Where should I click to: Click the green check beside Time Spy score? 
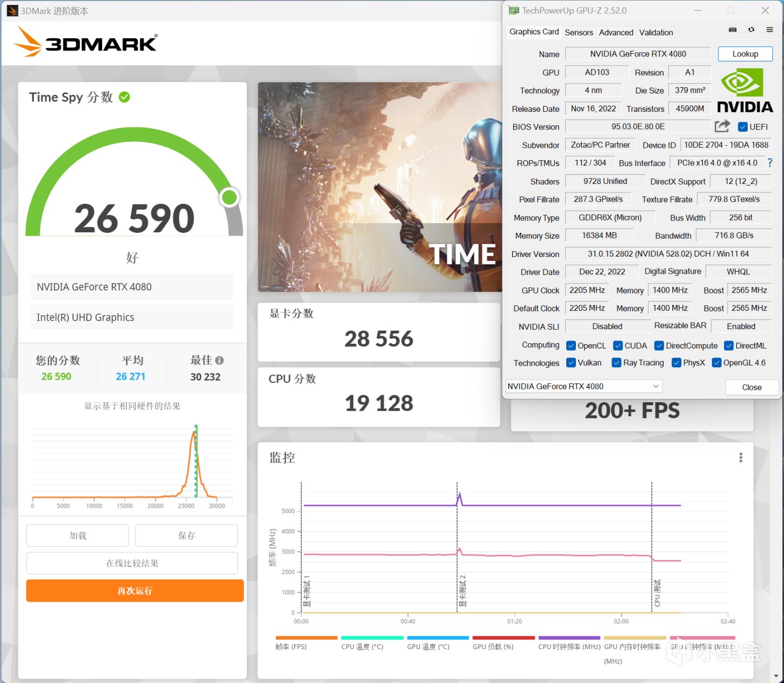pos(124,97)
